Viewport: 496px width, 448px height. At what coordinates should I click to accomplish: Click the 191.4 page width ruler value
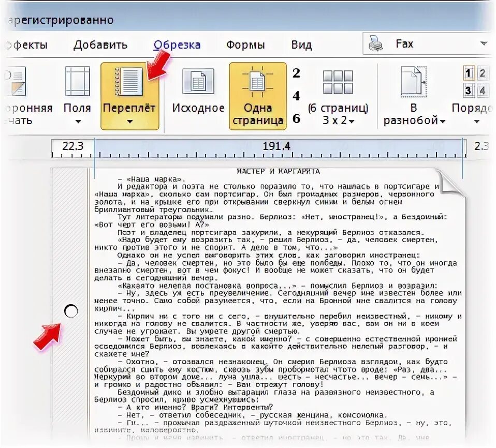pyautogui.click(x=276, y=146)
